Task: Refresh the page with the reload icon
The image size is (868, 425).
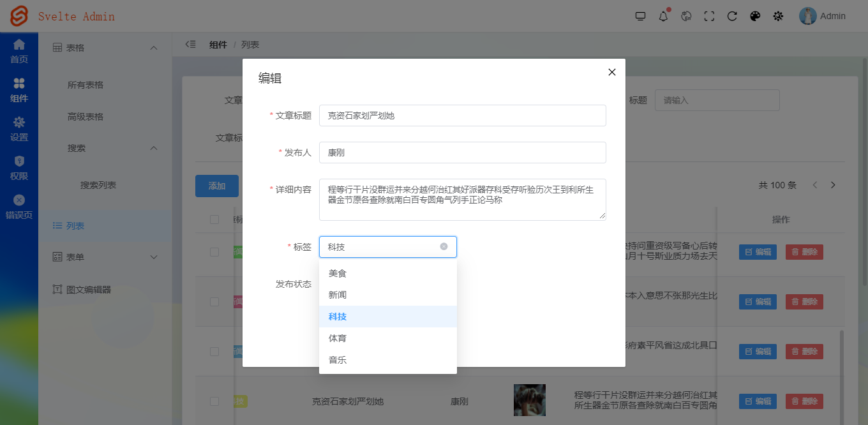Action: pyautogui.click(x=732, y=16)
